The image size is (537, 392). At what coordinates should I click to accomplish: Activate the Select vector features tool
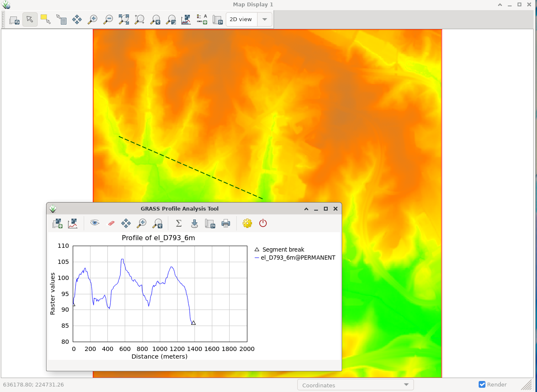[45, 19]
